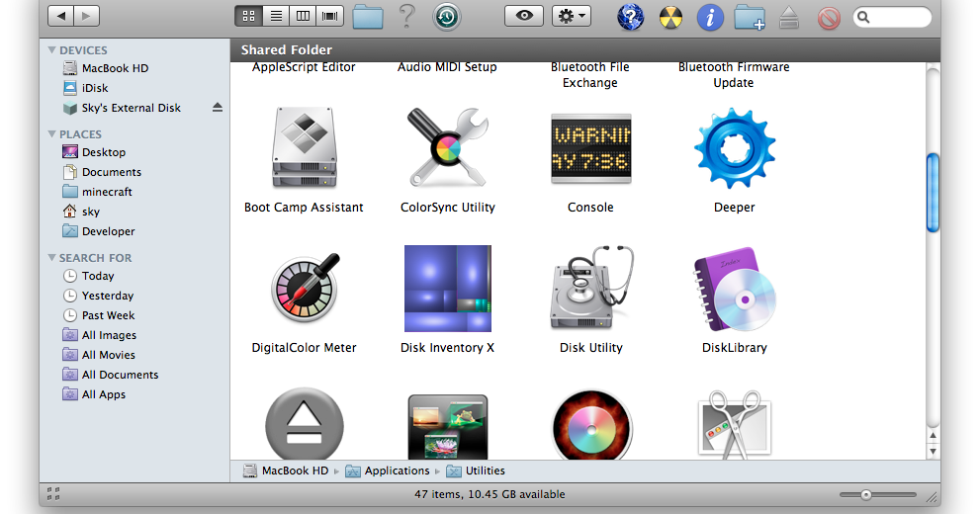
Task: Select the Boot Camp Assistant icon
Action: (305, 148)
